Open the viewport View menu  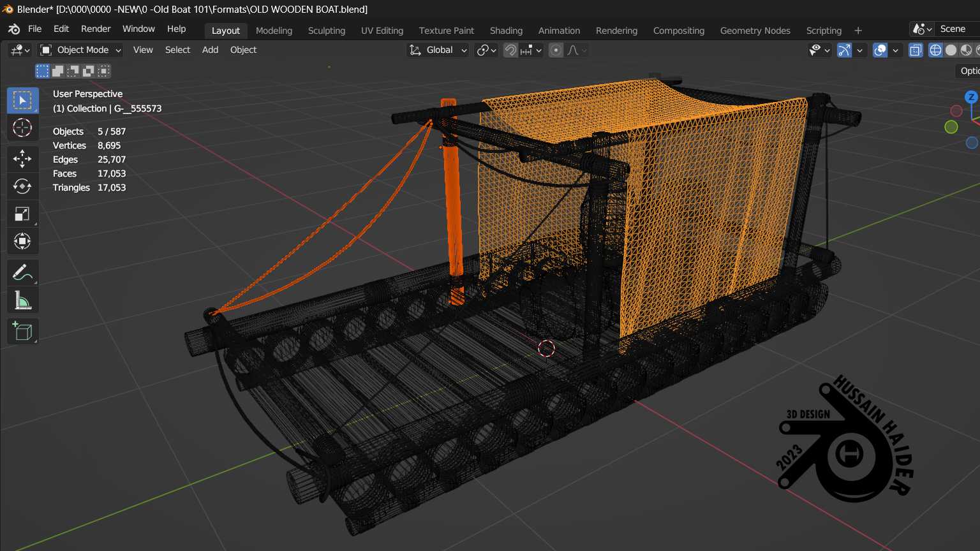pyautogui.click(x=143, y=50)
